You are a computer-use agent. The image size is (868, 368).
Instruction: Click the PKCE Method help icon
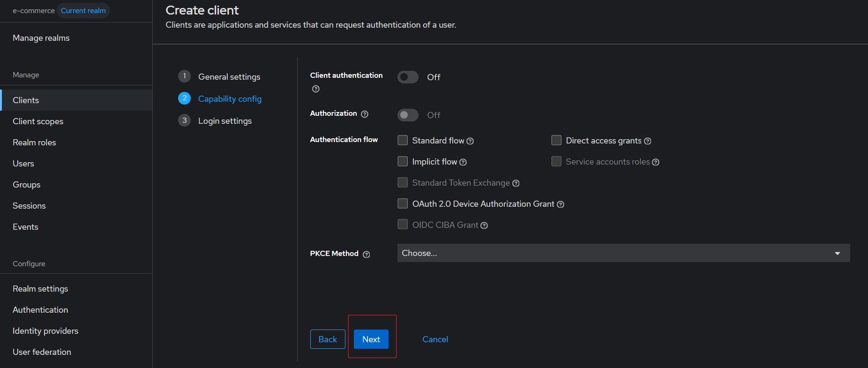click(367, 254)
